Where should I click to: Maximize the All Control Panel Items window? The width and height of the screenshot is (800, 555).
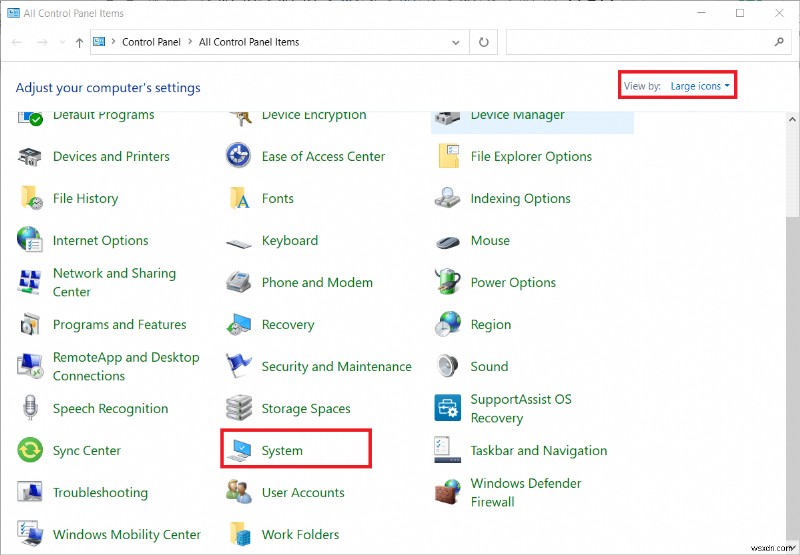740,13
